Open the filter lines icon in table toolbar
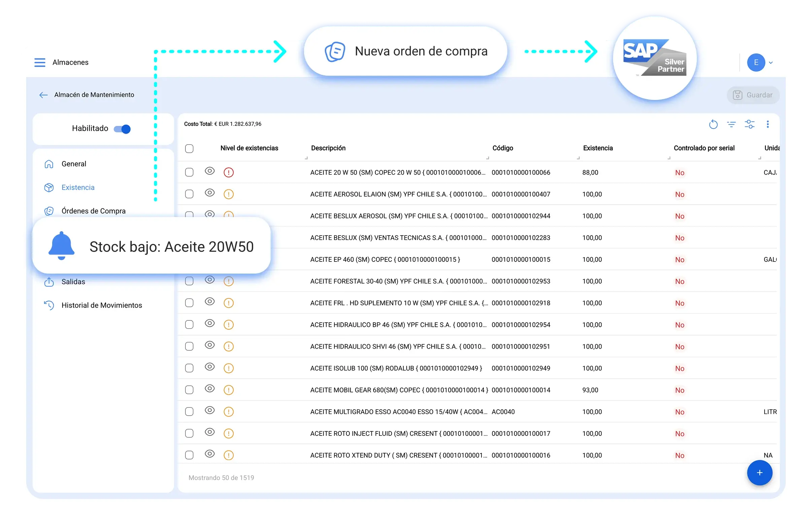The image size is (812, 525). coord(731,125)
